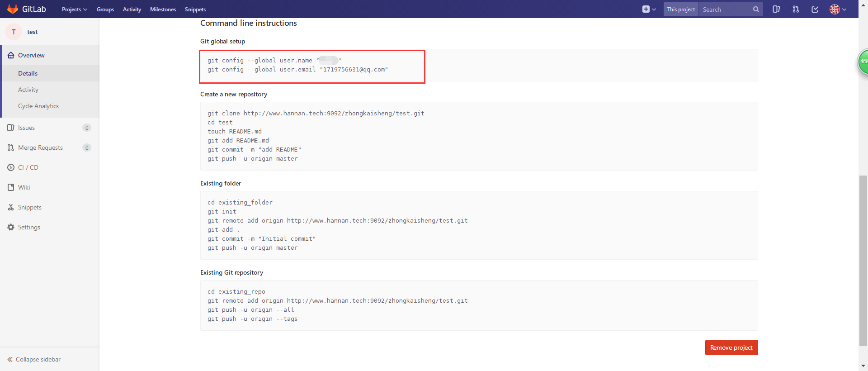Click the Merge Requests sidebar icon
This screenshot has height=371, width=868.
pyautogui.click(x=11, y=147)
